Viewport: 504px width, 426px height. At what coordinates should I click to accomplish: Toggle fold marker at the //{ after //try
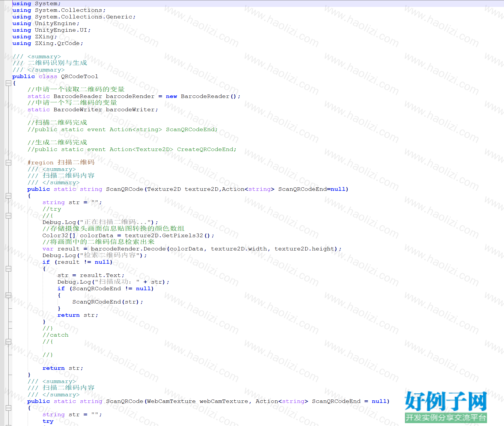point(8,216)
